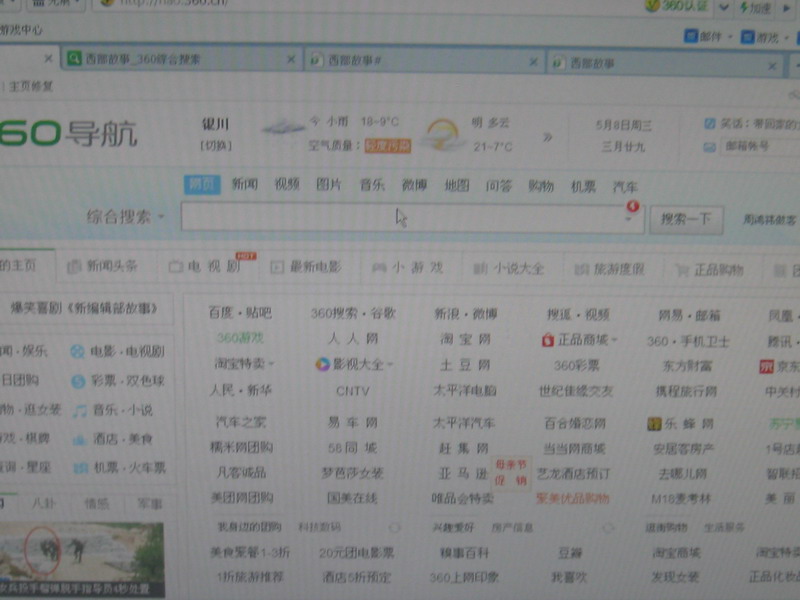Expand the 影视大全 dropdown arrow
The height and width of the screenshot is (600, 800).
click(x=390, y=364)
